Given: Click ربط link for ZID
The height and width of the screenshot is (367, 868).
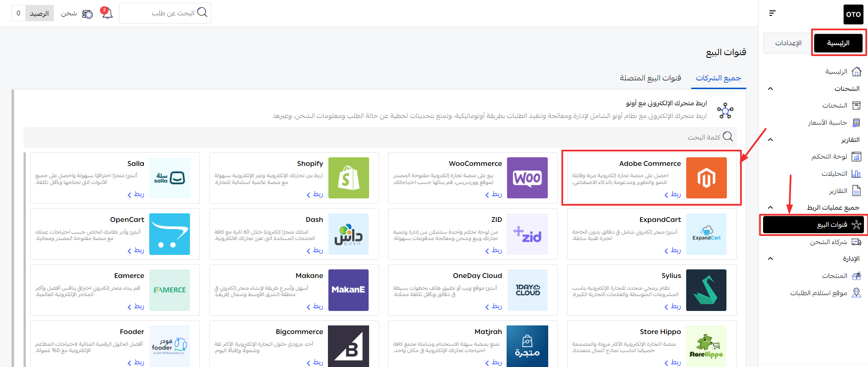Looking at the screenshot, I should (493, 250).
